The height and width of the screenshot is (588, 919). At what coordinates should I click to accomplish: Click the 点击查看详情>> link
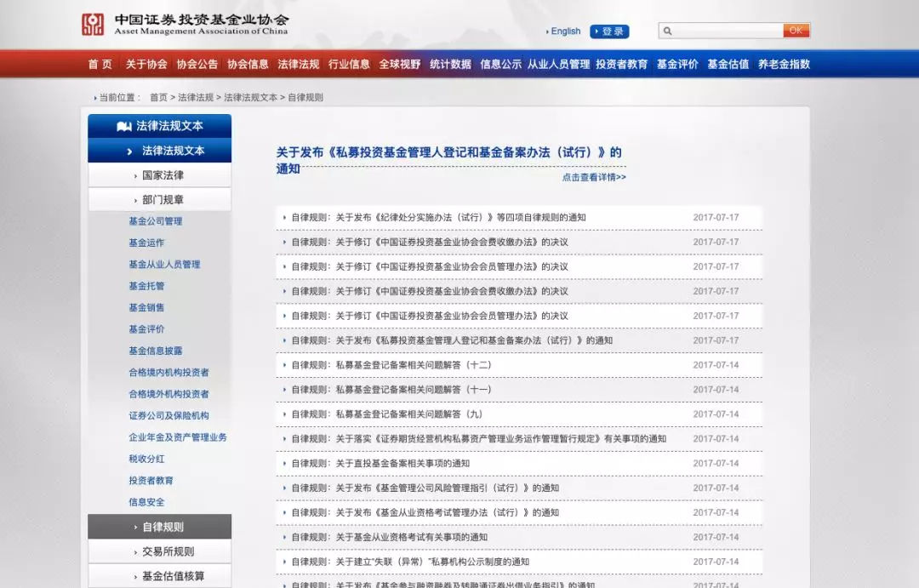(x=594, y=177)
